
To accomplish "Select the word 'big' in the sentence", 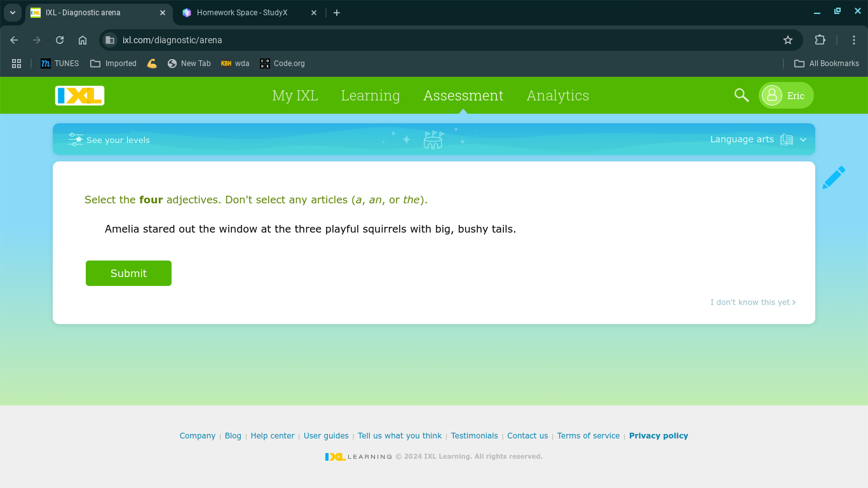I will click(443, 229).
